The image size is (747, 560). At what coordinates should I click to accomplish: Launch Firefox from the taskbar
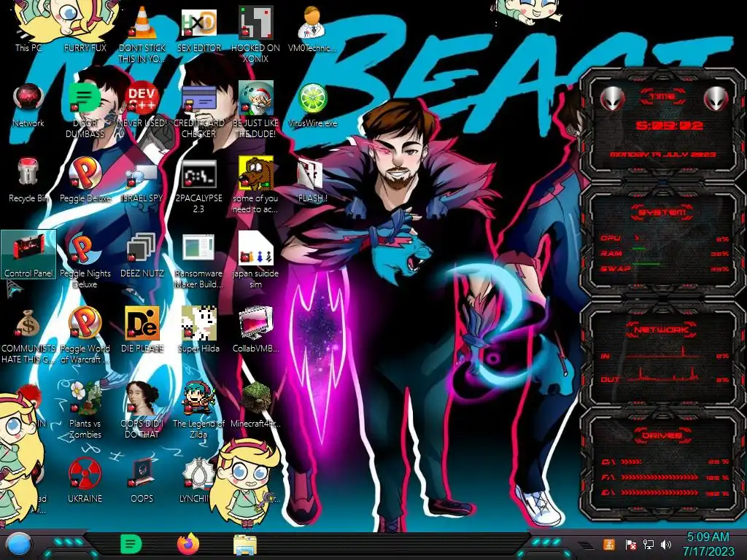click(187, 544)
